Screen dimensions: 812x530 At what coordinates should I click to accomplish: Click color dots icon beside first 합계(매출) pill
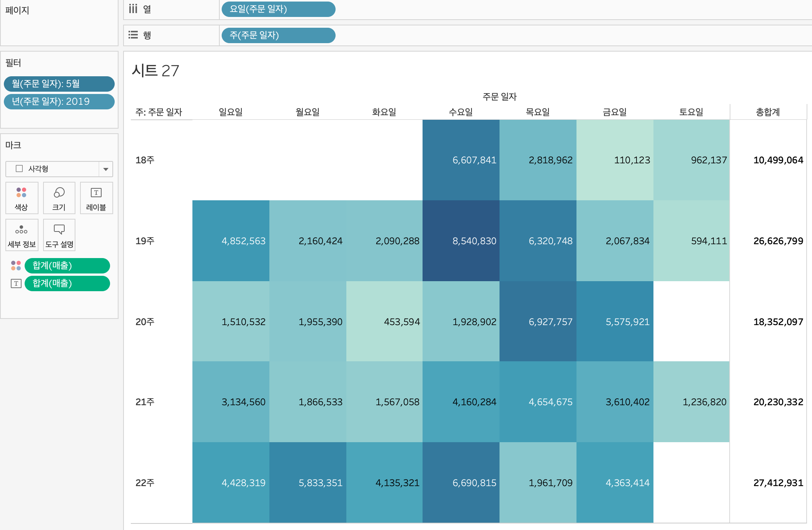click(16, 266)
